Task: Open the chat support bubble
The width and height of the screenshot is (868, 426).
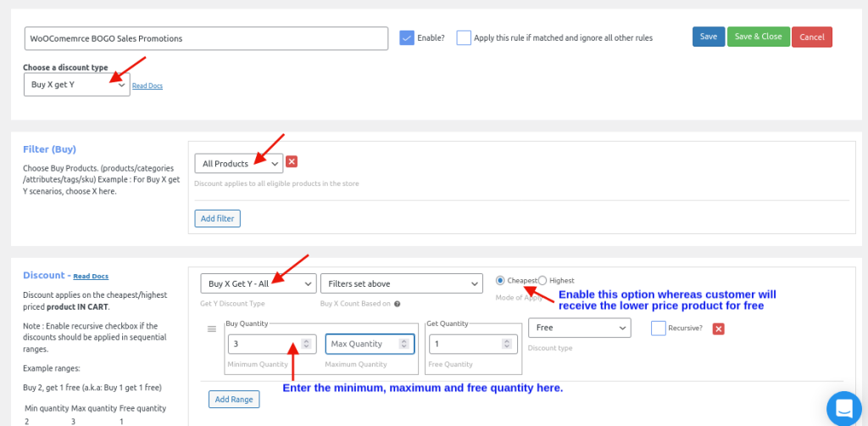Action: (x=843, y=409)
